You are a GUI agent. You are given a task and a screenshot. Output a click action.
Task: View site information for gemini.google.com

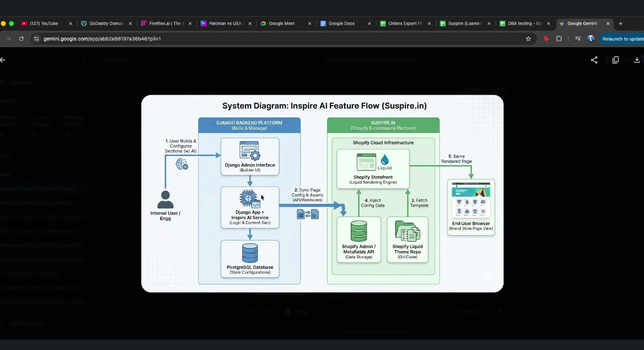[37, 39]
